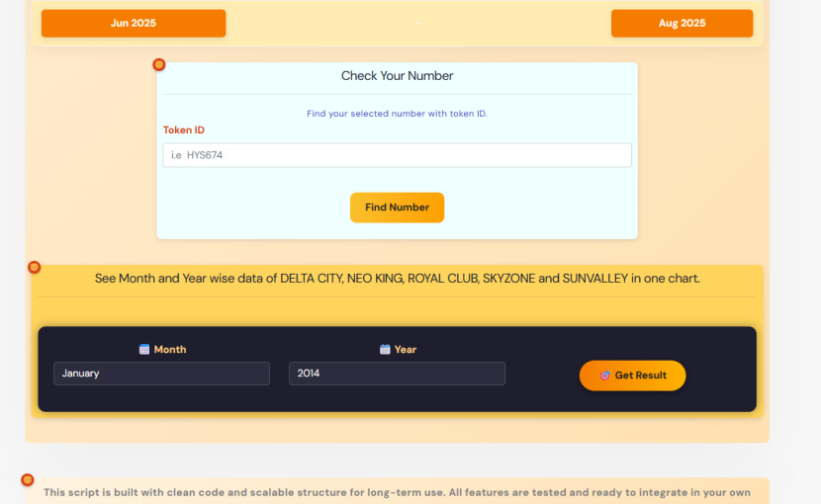Click the calendar icon beside Month label
Image resolution: width=821 pixels, height=504 pixels.
(144, 349)
